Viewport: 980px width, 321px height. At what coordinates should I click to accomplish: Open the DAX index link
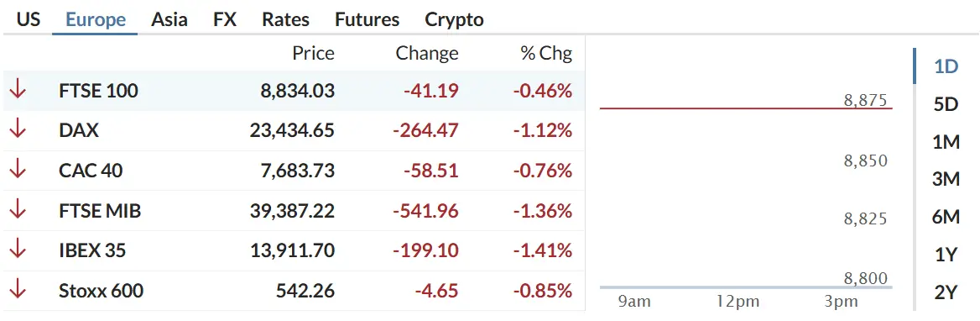tap(79, 130)
